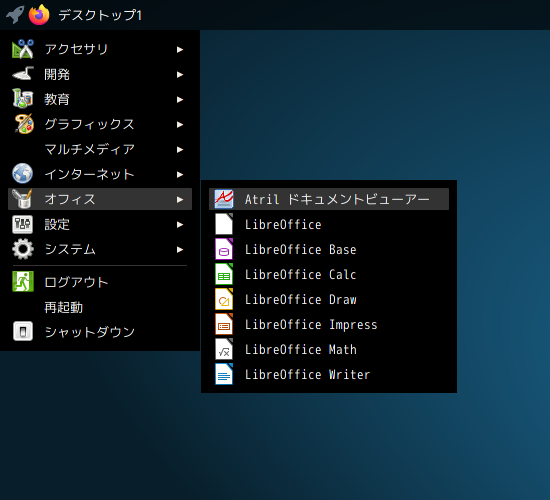The image size is (550, 500).
Task: Expand the インターネット submenu arrow
Action: 180,174
